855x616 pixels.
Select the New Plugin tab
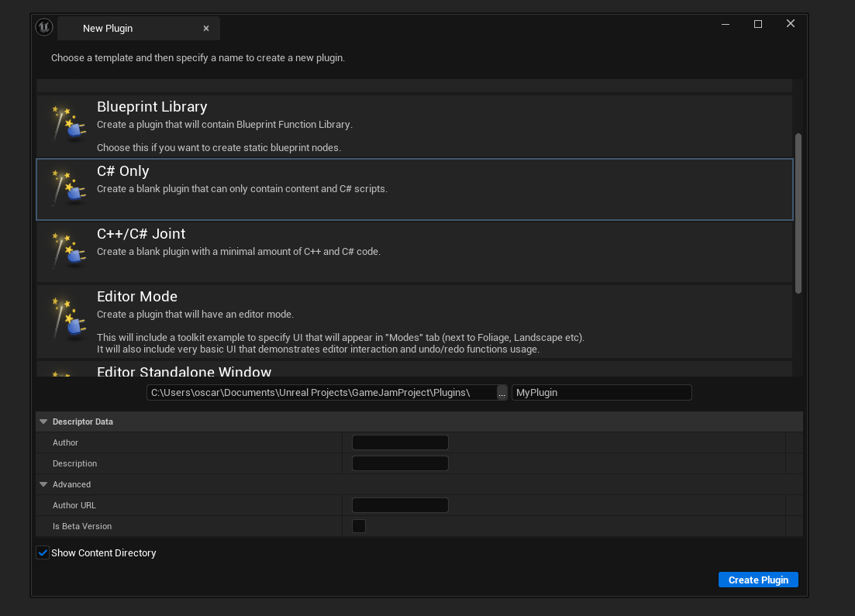(x=109, y=29)
